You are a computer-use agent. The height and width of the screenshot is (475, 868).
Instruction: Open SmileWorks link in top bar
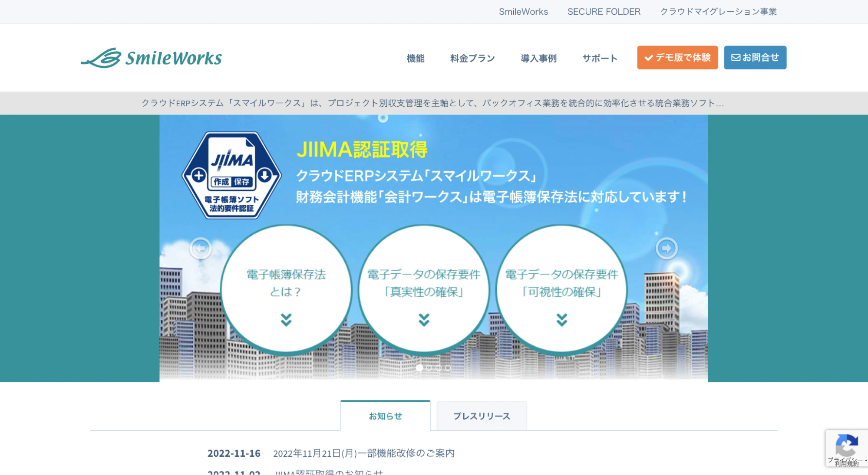click(x=523, y=12)
